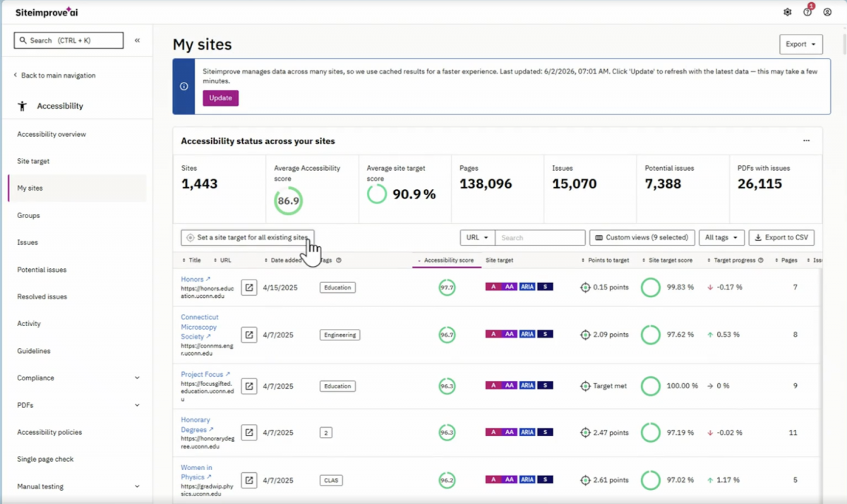Go Back to main navigation
Viewport: 847px width, 504px height.
(x=54, y=76)
